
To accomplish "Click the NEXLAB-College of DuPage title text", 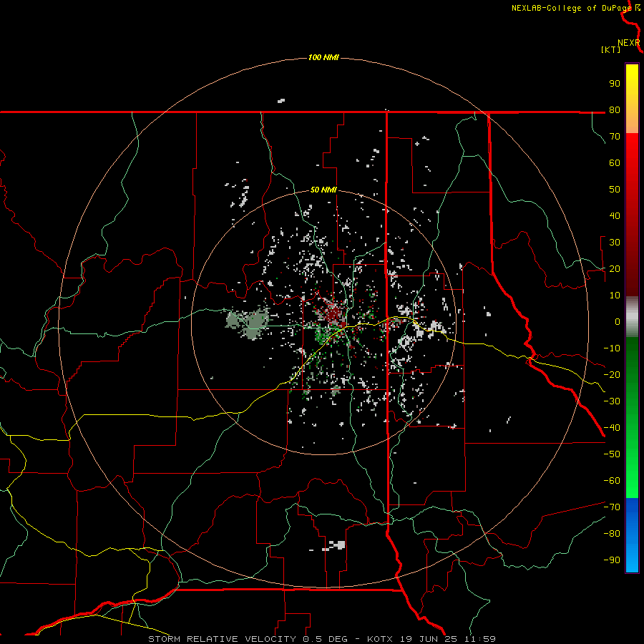I will pos(571,8).
